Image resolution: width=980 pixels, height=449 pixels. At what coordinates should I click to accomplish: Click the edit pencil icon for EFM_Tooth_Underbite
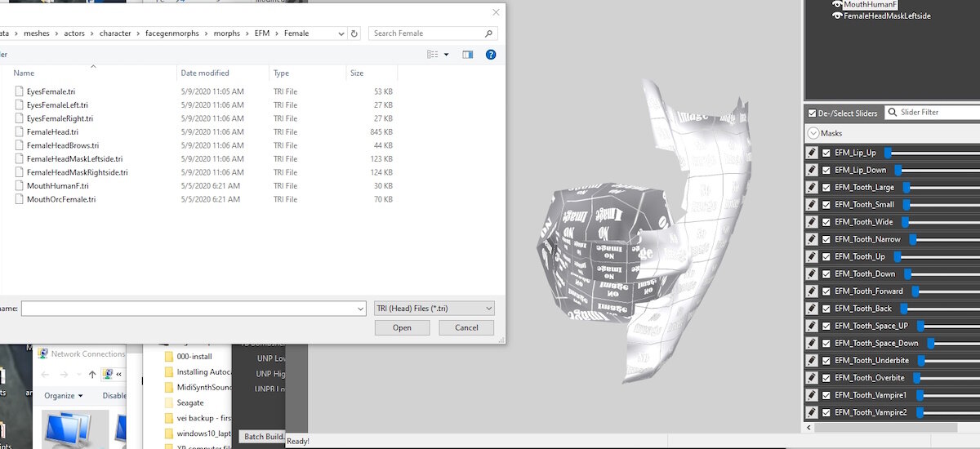coord(812,360)
